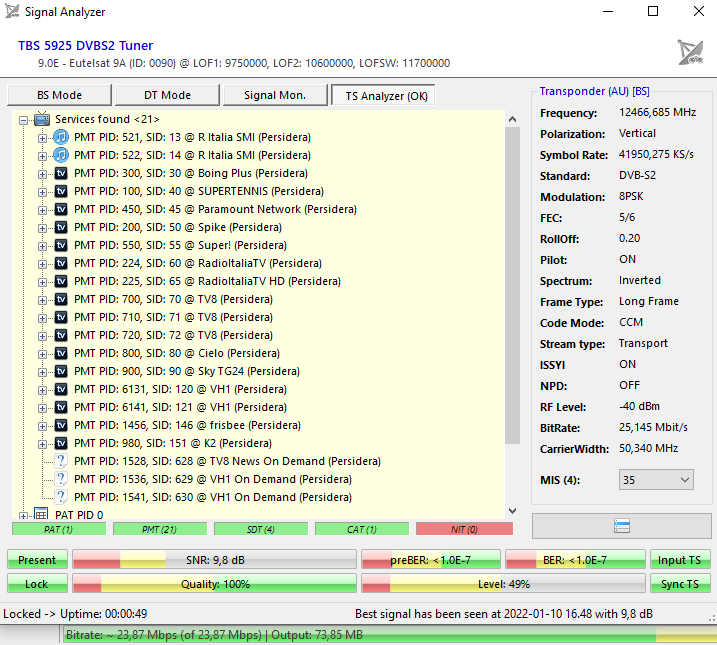Click the question mark icon for VH1 On Demand SID 630
The width and height of the screenshot is (717, 645).
coord(61,497)
